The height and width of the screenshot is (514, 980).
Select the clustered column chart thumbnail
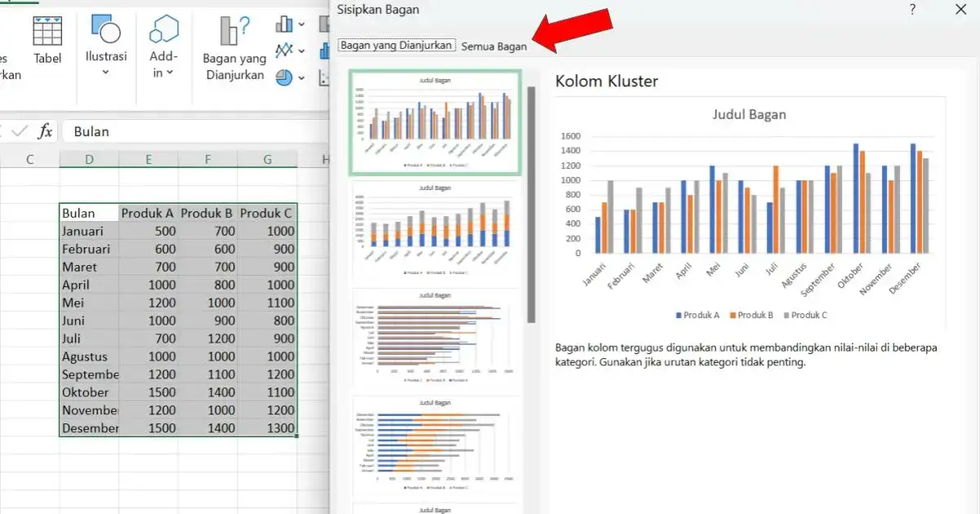coord(434,122)
